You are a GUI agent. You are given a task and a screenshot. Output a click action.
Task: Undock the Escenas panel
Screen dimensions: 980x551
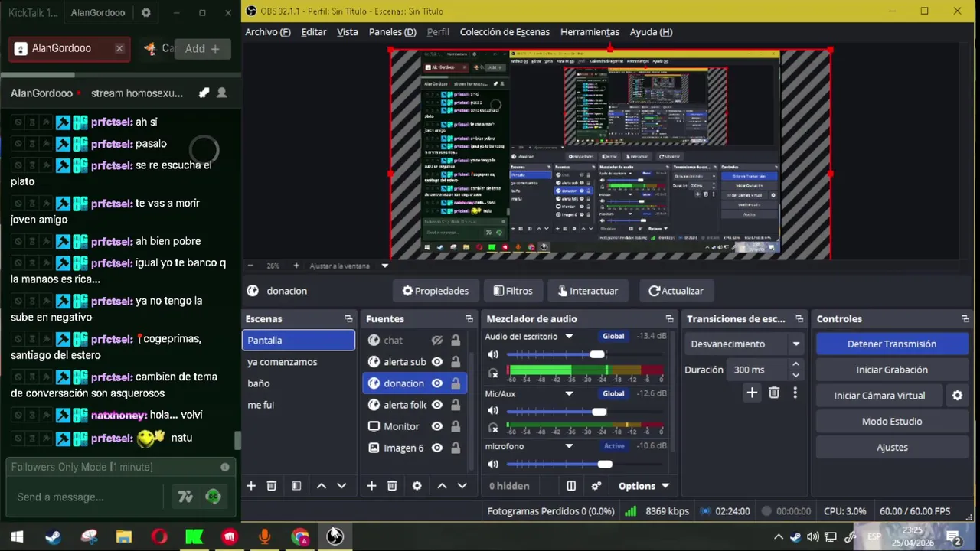point(348,318)
